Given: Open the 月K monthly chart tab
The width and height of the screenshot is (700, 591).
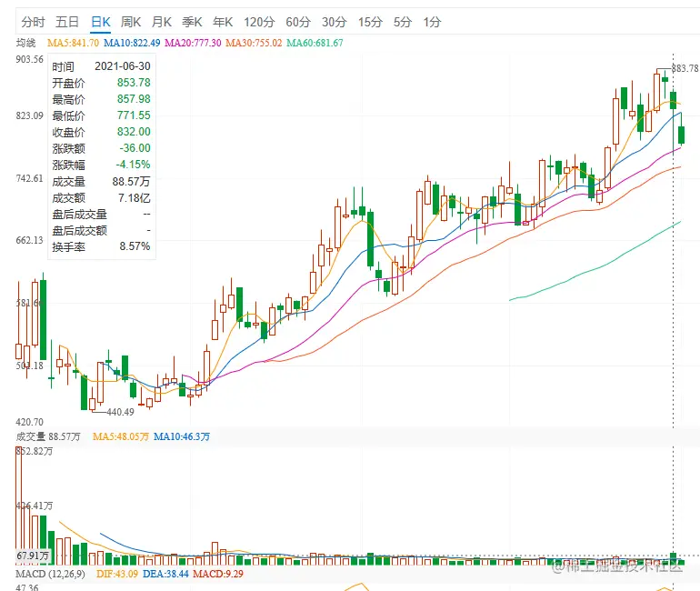Looking at the screenshot, I should coord(162,22).
